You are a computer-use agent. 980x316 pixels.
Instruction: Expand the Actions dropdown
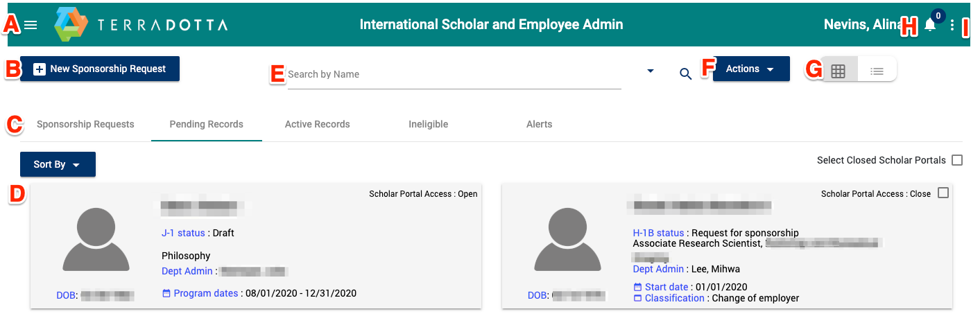point(750,69)
